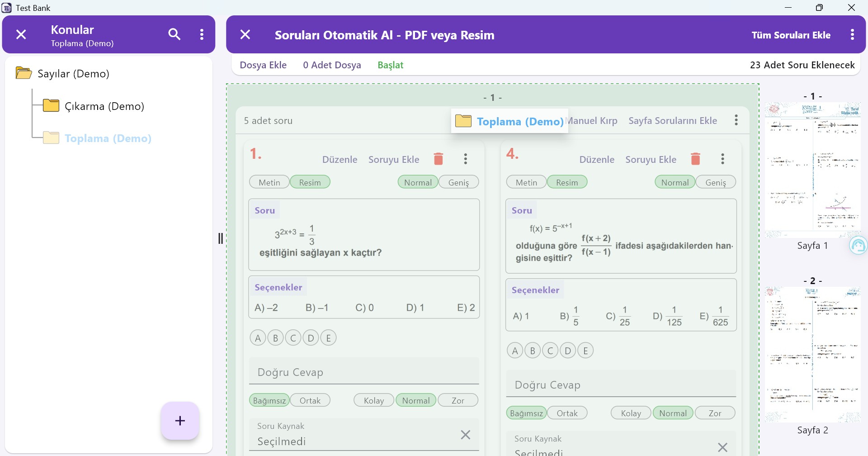Image resolution: width=868 pixels, height=456 pixels.
Task: Open question 1 more options menu
Action: coord(465,159)
